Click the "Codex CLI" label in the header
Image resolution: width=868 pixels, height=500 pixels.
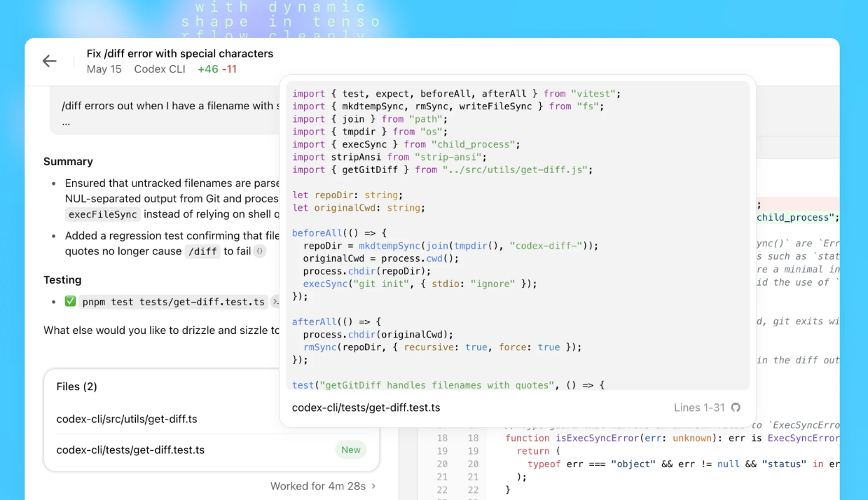160,69
